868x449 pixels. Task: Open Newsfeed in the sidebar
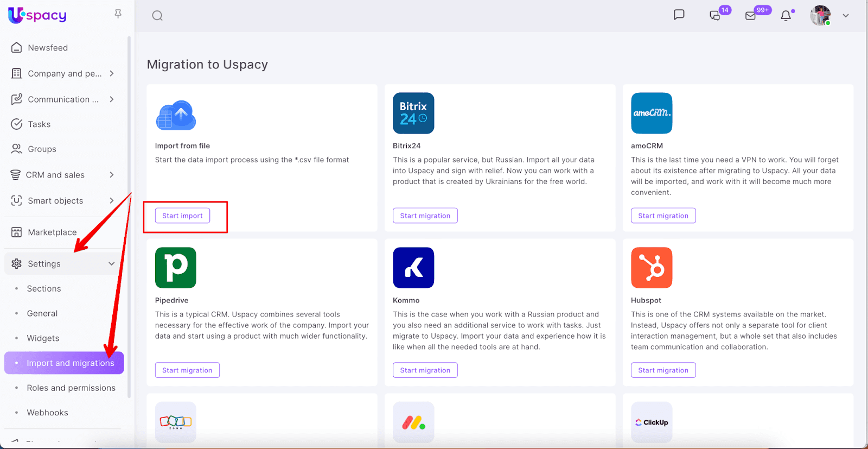click(48, 48)
